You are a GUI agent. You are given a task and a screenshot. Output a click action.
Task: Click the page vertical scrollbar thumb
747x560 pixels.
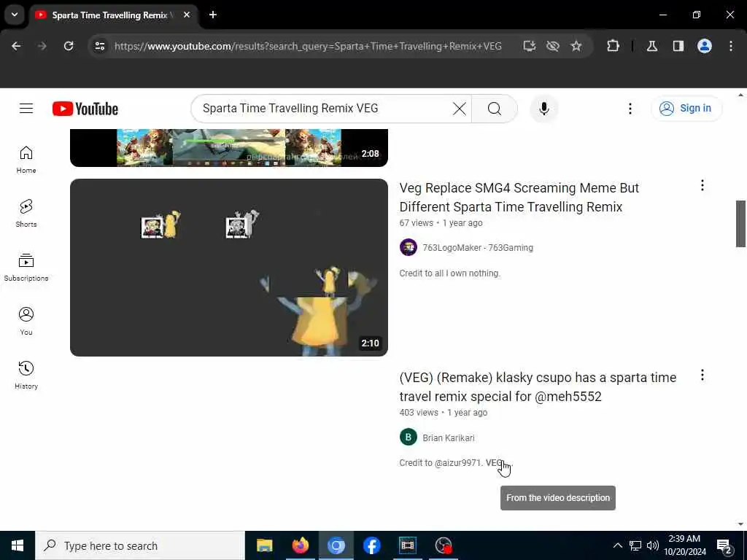click(x=740, y=223)
